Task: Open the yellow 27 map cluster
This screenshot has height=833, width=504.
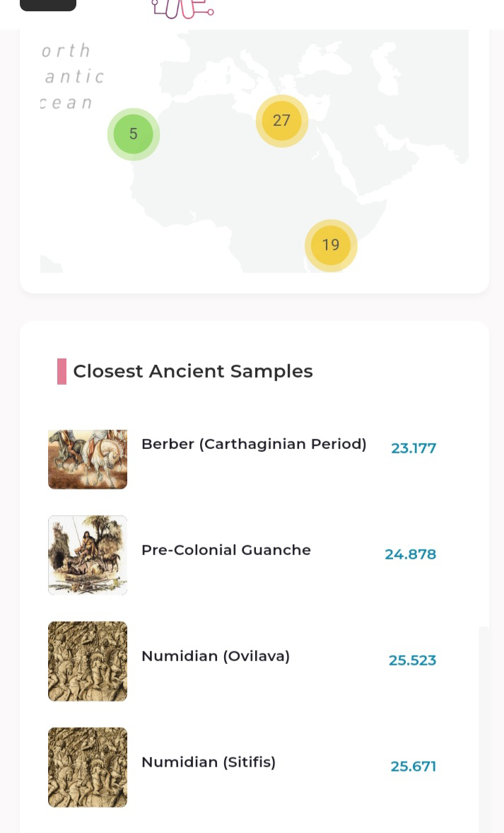Action: (x=282, y=121)
